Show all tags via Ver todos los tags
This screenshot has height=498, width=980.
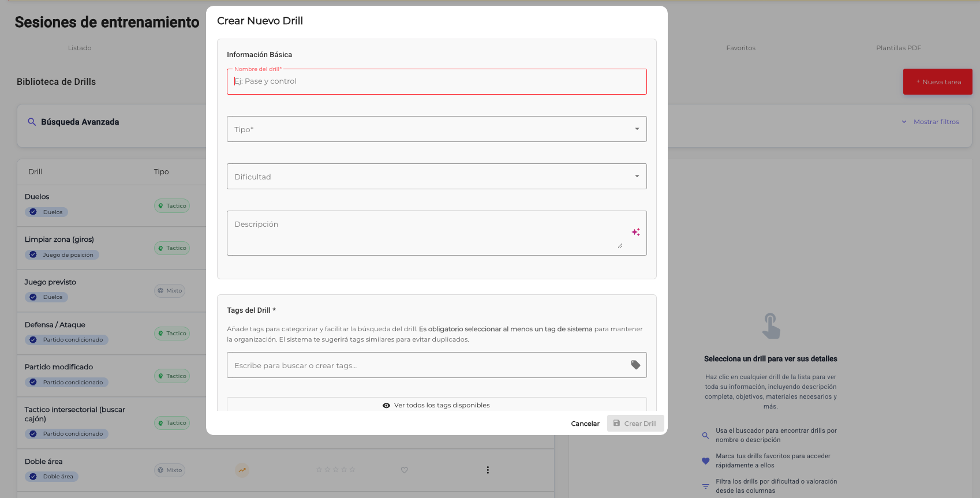point(436,405)
